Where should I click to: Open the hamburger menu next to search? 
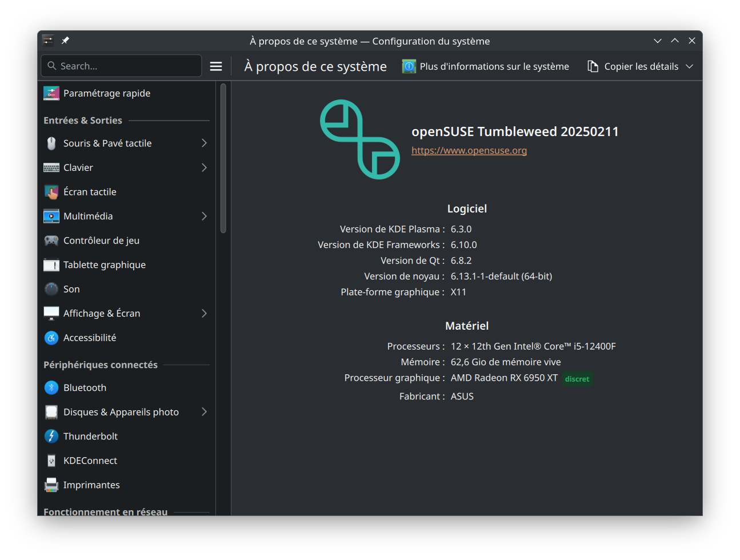[216, 66]
